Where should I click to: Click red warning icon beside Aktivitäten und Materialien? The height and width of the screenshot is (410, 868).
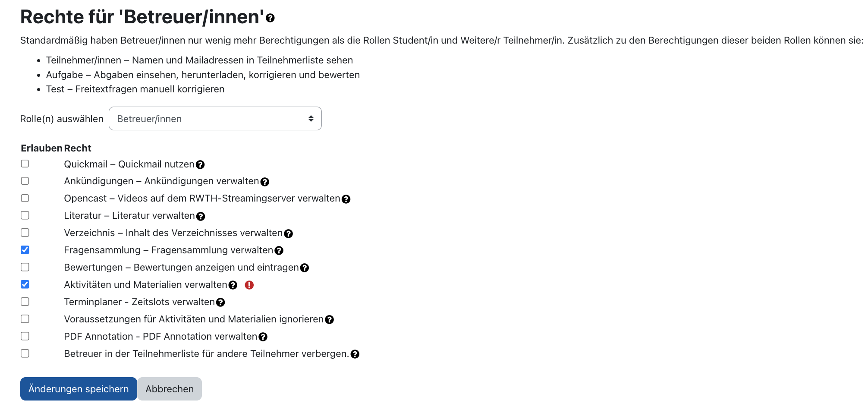[x=250, y=285]
